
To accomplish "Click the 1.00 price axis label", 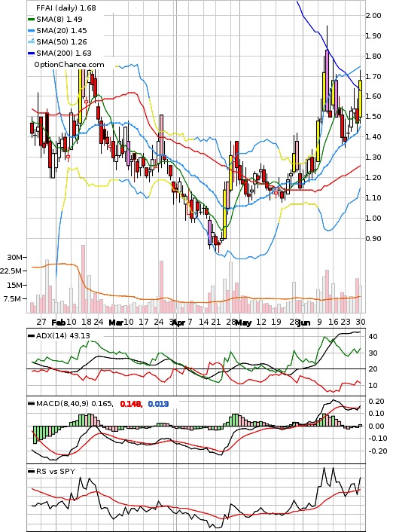I will 373,219.
